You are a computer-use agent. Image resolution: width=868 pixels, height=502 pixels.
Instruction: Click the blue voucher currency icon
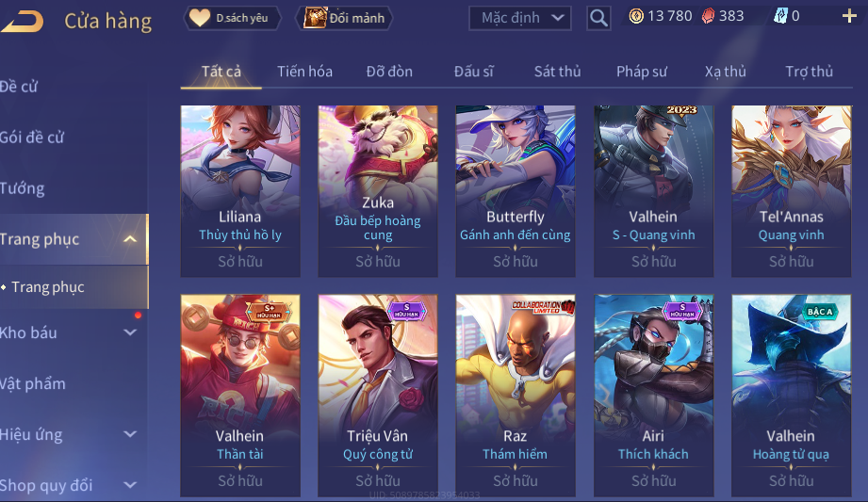pos(780,16)
